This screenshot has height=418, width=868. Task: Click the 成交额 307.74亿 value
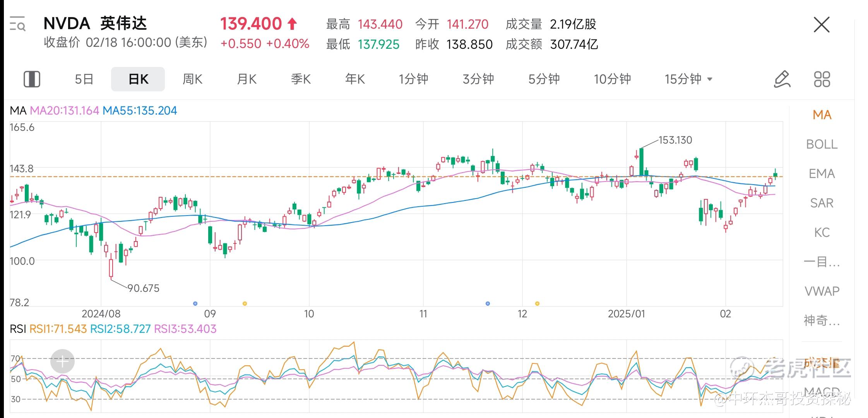[x=574, y=45]
